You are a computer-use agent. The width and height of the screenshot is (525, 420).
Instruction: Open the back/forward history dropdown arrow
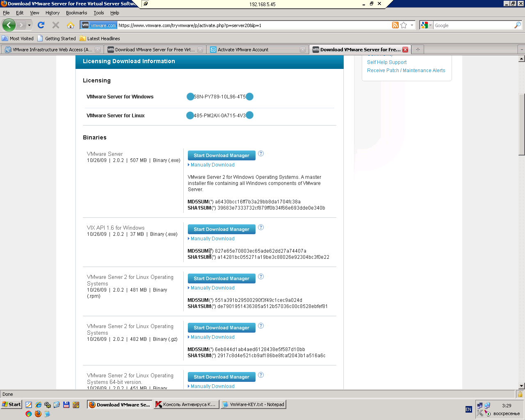[x=29, y=25]
